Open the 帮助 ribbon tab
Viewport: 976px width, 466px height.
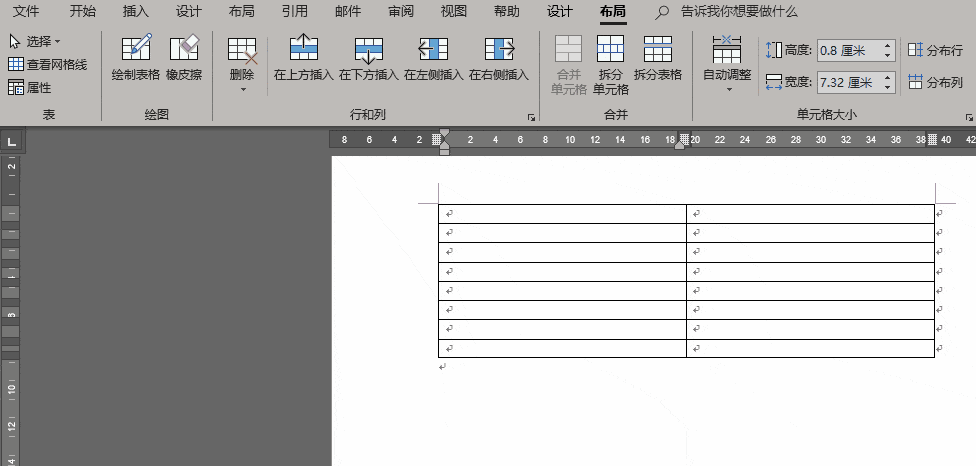point(507,11)
